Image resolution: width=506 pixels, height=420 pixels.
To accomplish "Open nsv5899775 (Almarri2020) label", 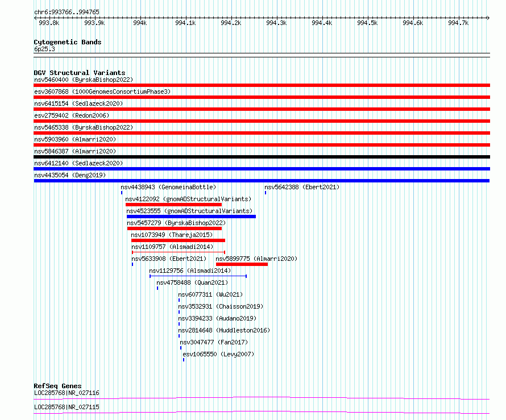I will [x=256, y=259].
